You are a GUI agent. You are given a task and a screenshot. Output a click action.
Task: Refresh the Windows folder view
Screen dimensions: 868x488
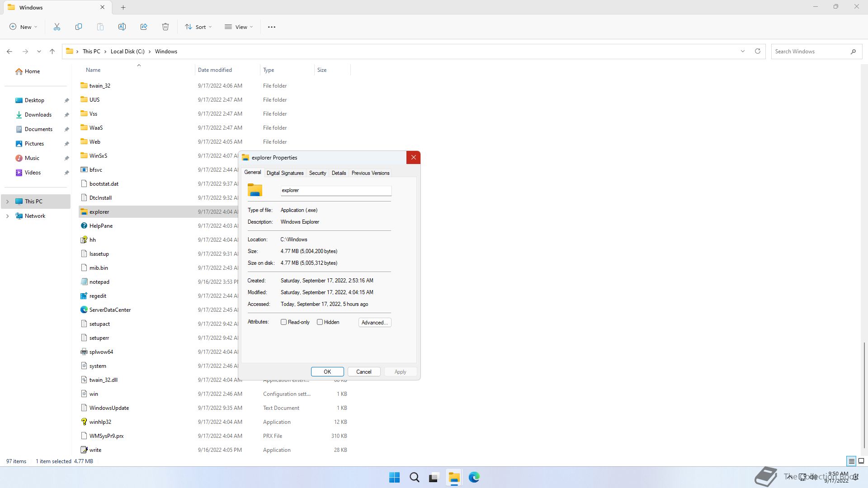pyautogui.click(x=758, y=51)
